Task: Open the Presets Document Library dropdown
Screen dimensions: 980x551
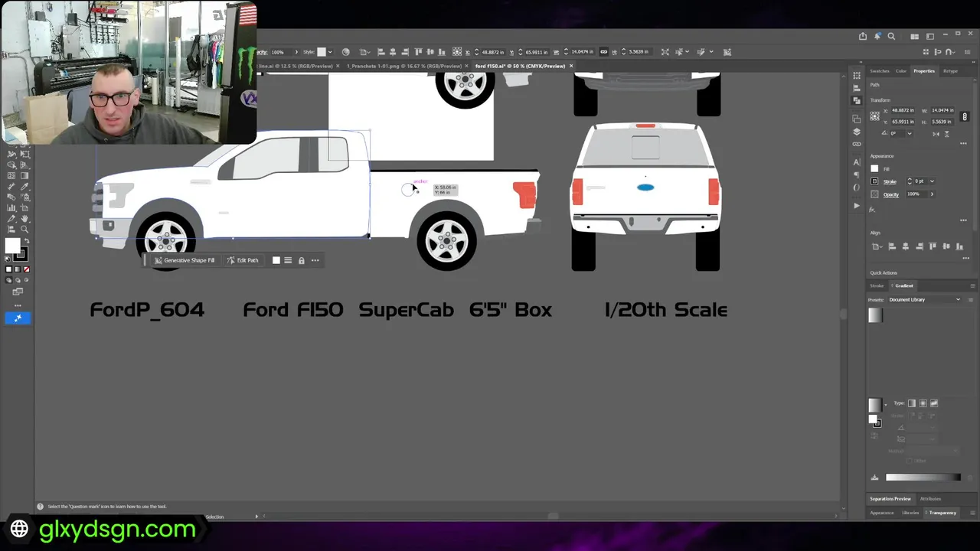Action: pos(925,300)
